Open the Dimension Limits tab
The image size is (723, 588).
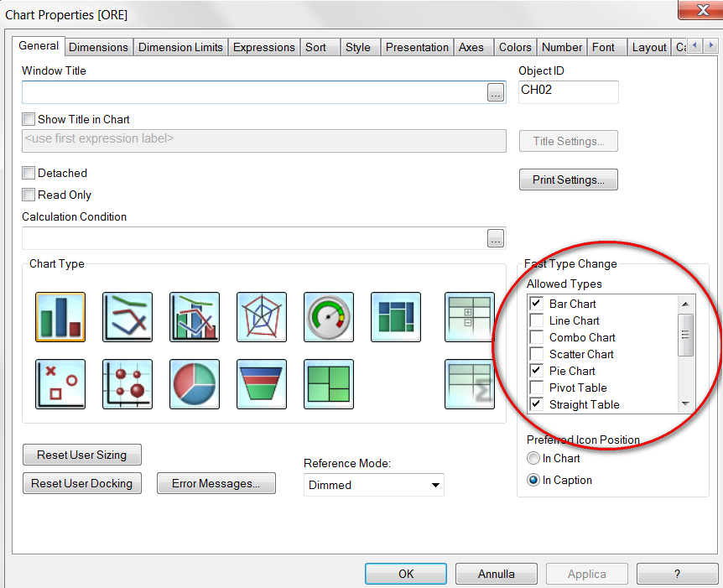pyautogui.click(x=180, y=47)
